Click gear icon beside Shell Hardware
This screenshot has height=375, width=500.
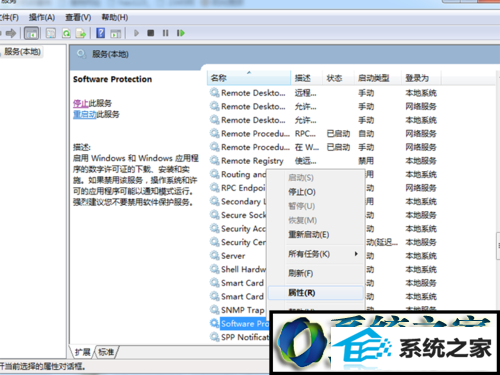click(x=214, y=269)
